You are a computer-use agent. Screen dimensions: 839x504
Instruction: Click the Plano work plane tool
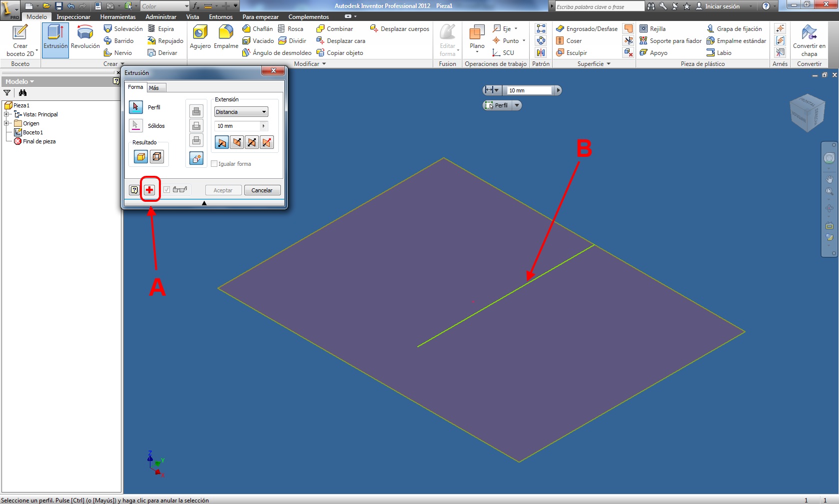tap(477, 39)
